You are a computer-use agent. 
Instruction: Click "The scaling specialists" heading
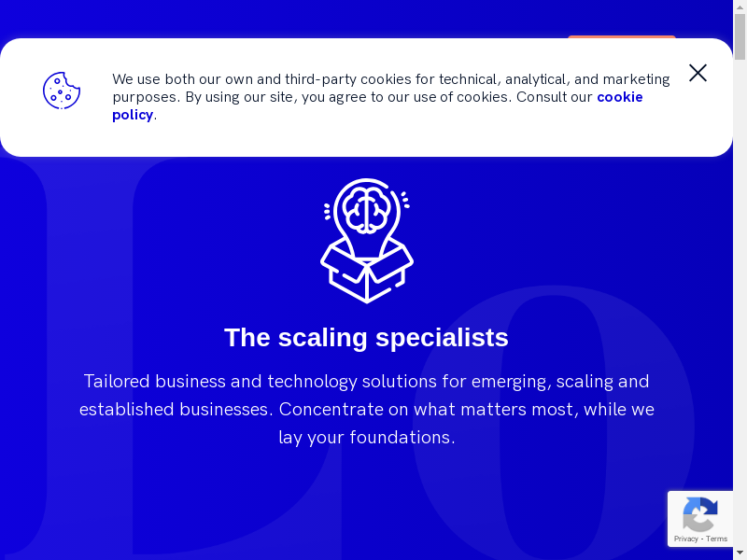pos(366,338)
